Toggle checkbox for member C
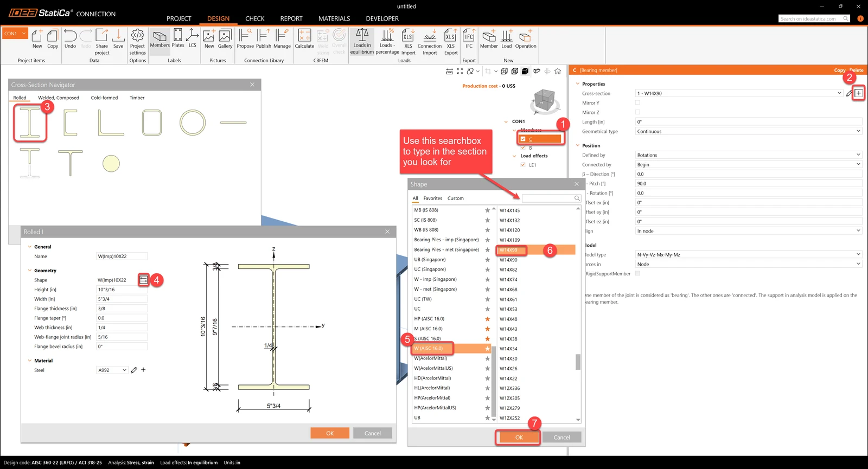The height and width of the screenshot is (469, 868). coord(523,139)
